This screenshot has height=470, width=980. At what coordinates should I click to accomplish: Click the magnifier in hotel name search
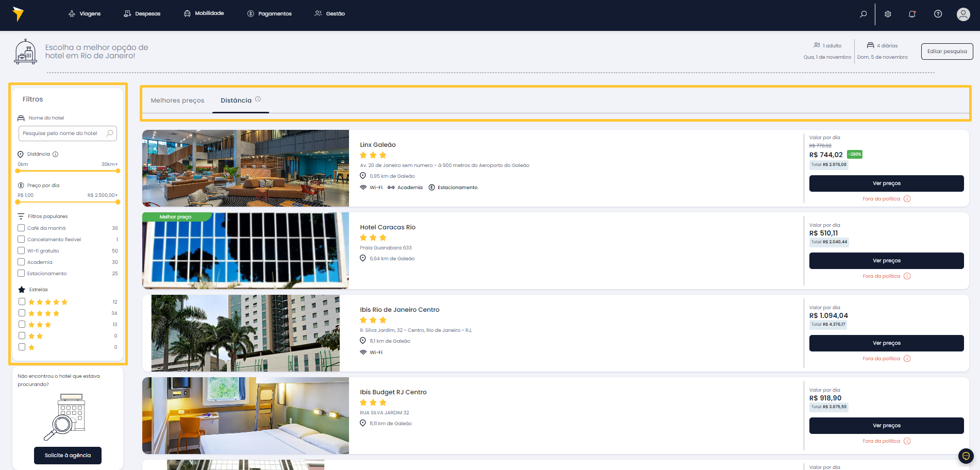110,133
